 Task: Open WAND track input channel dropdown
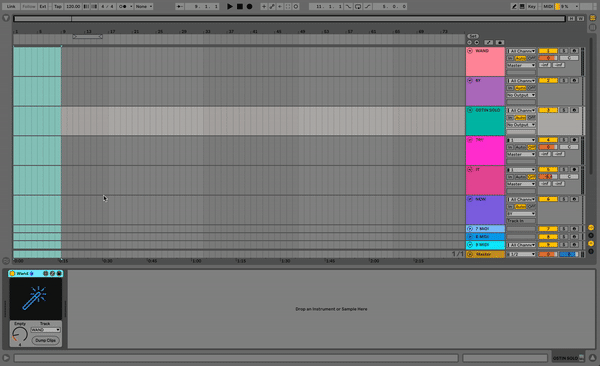521,51
